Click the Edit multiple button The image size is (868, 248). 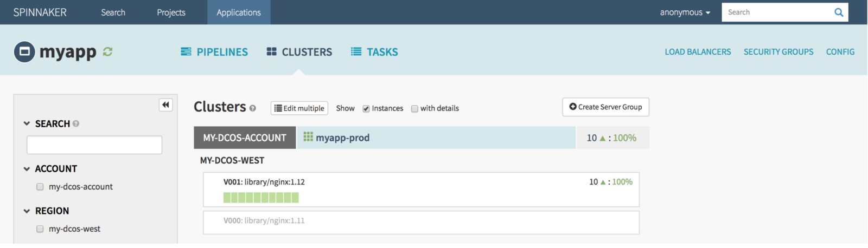(x=299, y=108)
